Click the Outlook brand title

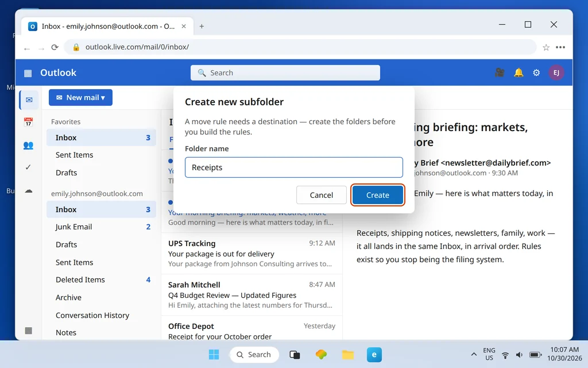pyautogui.click(x=58, y=73)
